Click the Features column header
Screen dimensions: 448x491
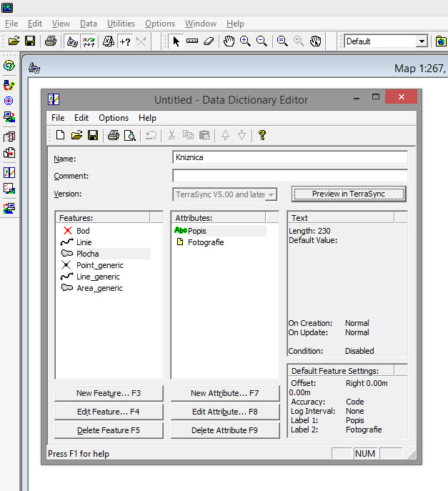coord(103,218)
